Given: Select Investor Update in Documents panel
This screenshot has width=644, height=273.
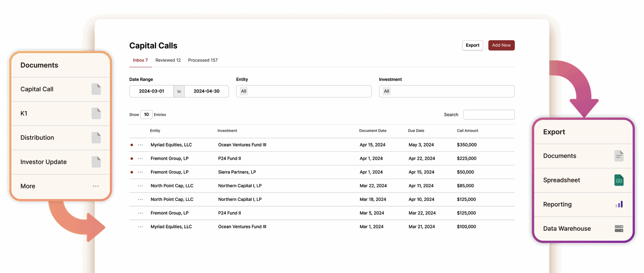Looking at the screenshot, I should click(x=60, y=162).
